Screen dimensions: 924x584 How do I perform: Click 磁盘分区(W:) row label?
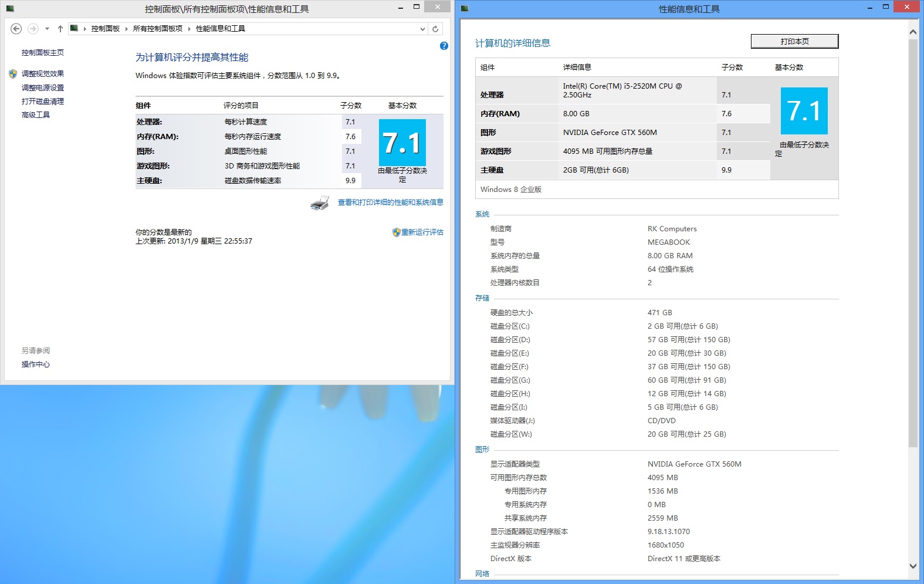tap(512, 434)
